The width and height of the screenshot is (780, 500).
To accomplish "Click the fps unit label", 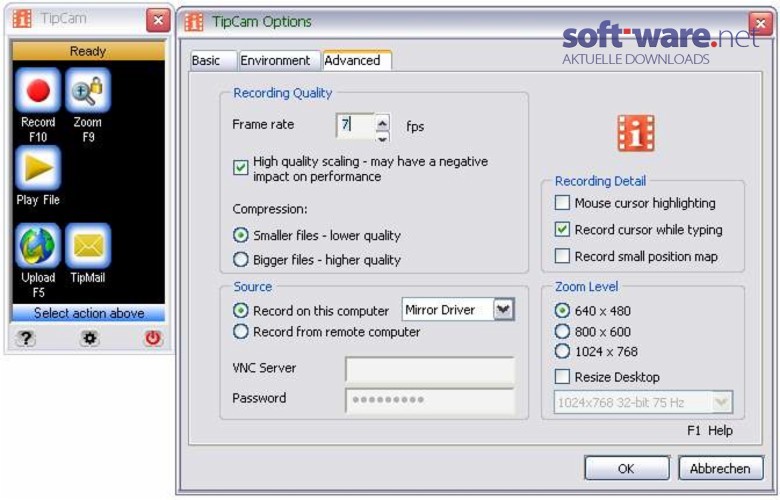I will [415, 127].
